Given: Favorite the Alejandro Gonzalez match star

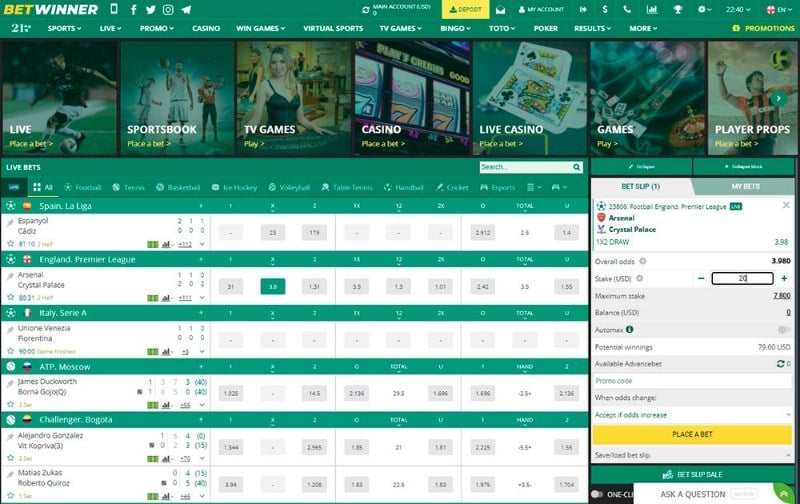Looking at the screenshot, I should point(10,458).
